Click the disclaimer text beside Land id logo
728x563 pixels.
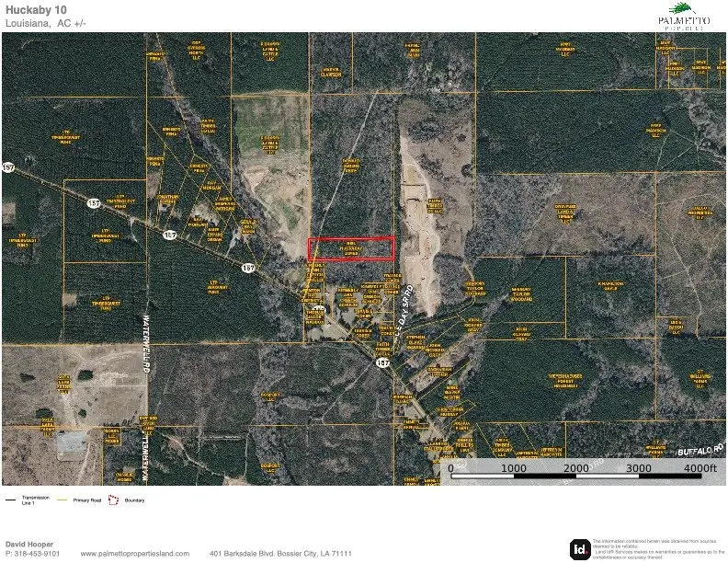(658, 549)
